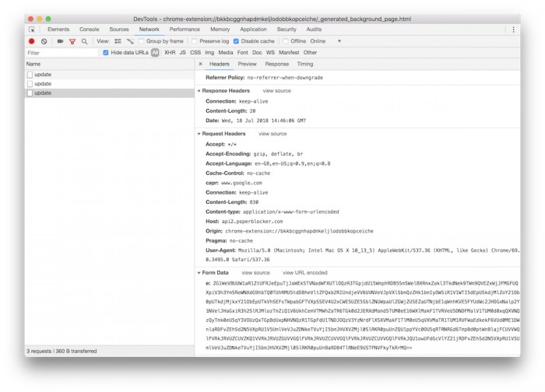This screenshot has width=545, height=392.
Task: Select the Network tab
Action: [149, 30]
